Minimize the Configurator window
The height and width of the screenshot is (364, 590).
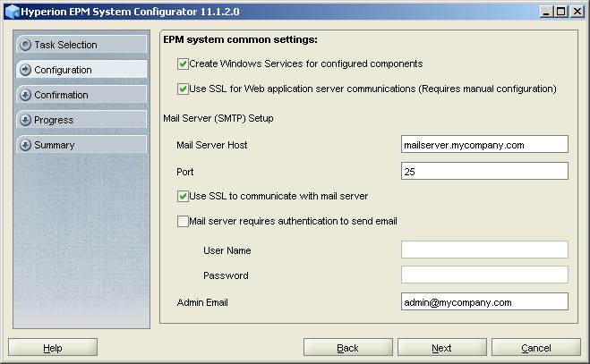click(546, 12)
